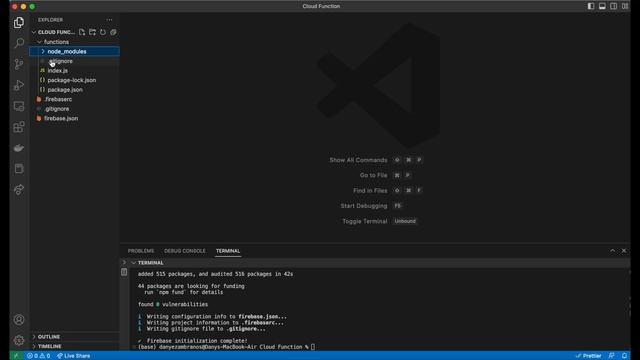Open the Run and Debug view
Screen dimensions: 640x360
[x=19, y=85]
